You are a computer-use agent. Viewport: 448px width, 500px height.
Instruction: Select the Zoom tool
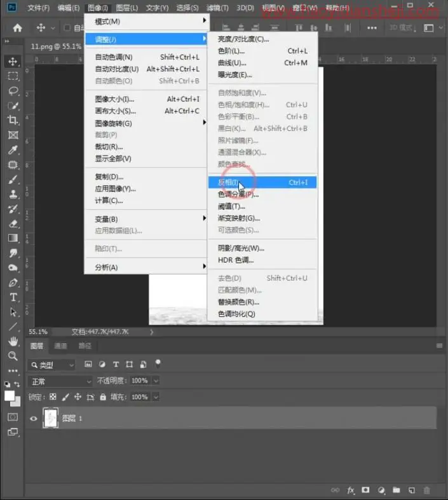(x=13, y=356)
